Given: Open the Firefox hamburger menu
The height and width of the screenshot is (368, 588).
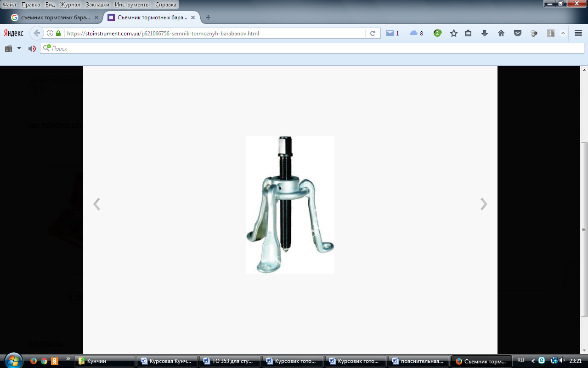Looking at the screenshot, I should coord(578,33).
